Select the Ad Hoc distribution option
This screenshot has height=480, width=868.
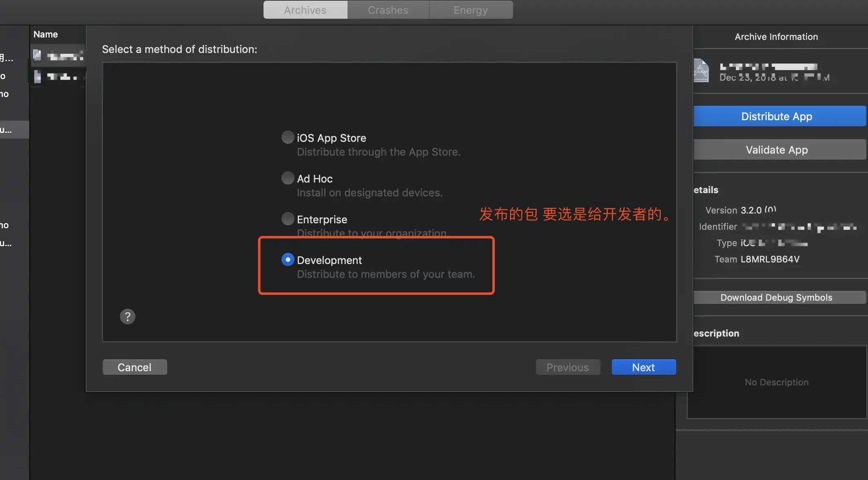pos(288,178)
